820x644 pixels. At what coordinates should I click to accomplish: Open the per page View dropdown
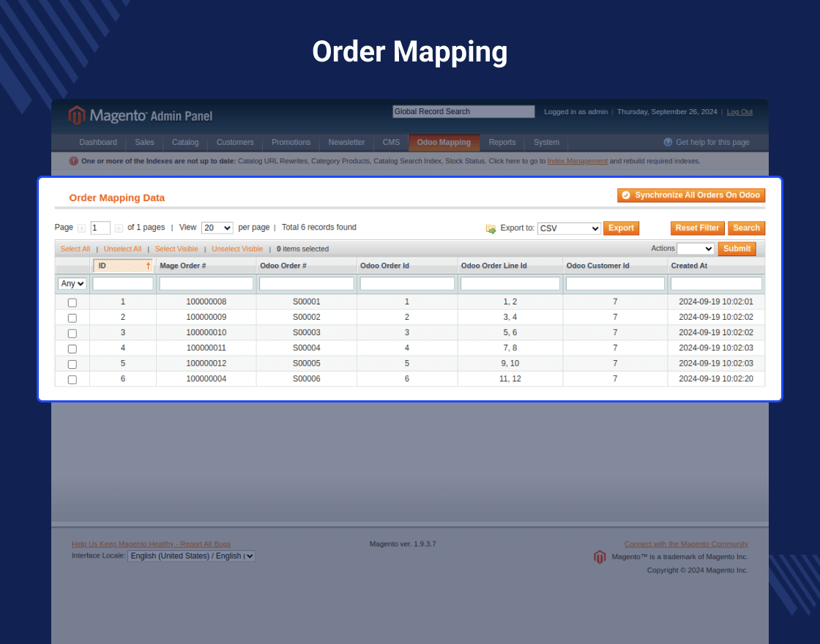217,228
